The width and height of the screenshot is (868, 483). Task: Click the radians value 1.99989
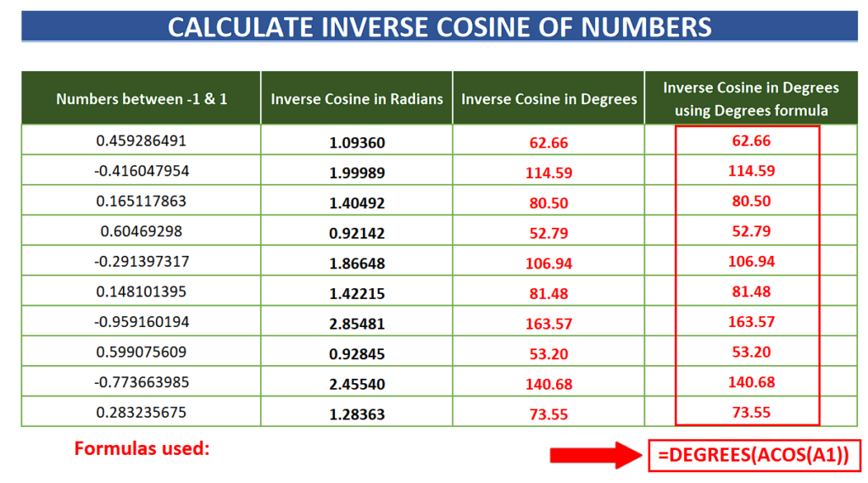pos(357,173)
